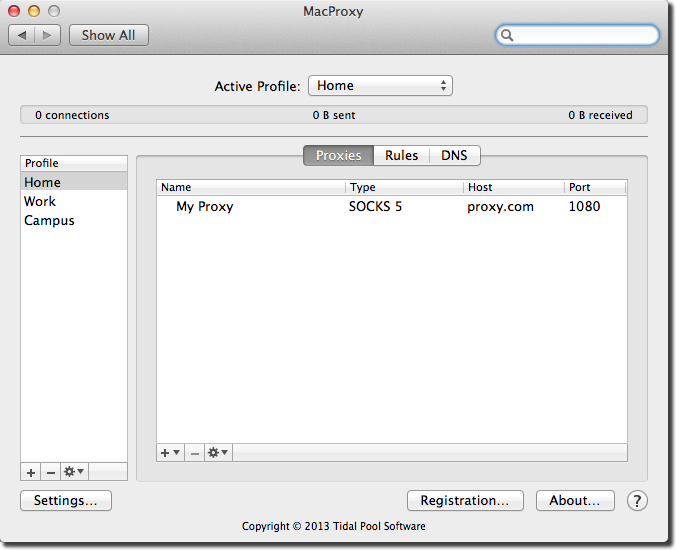This screenshot has width=676, height=550.
Task: Open the add proxy plus menu
Action: click(170, 453)
